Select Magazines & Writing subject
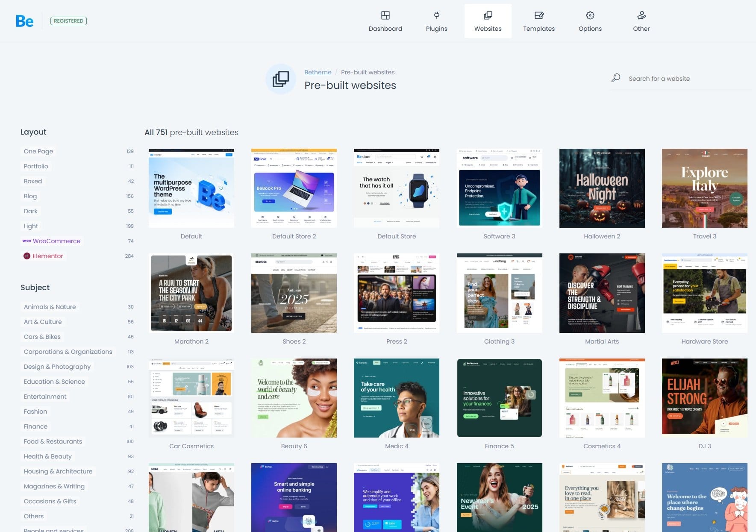The height and width of the screenshot is (532, 756). [x=54, y=486]
